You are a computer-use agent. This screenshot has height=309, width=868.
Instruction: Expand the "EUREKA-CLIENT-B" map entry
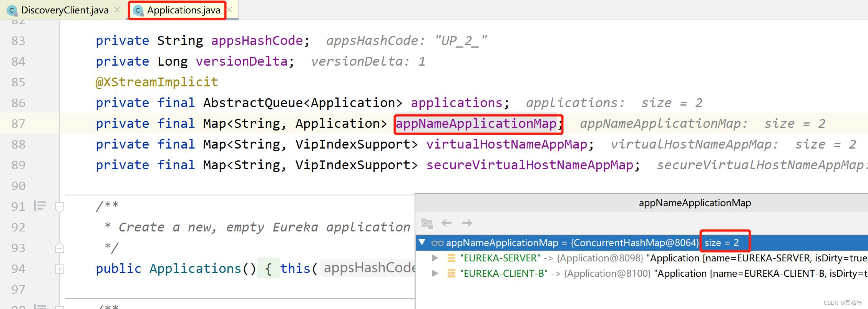tap(435, 273)
